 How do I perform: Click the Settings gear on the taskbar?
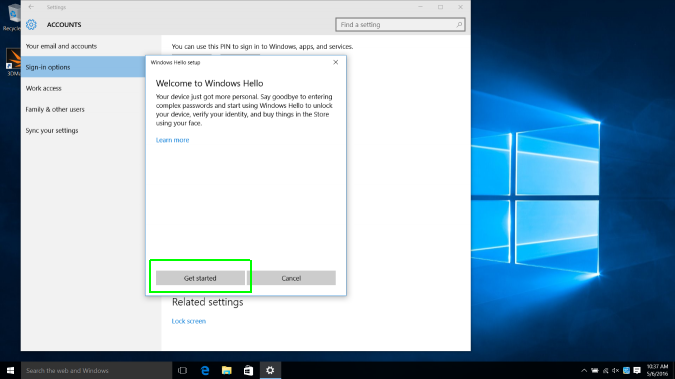point(270,370)
